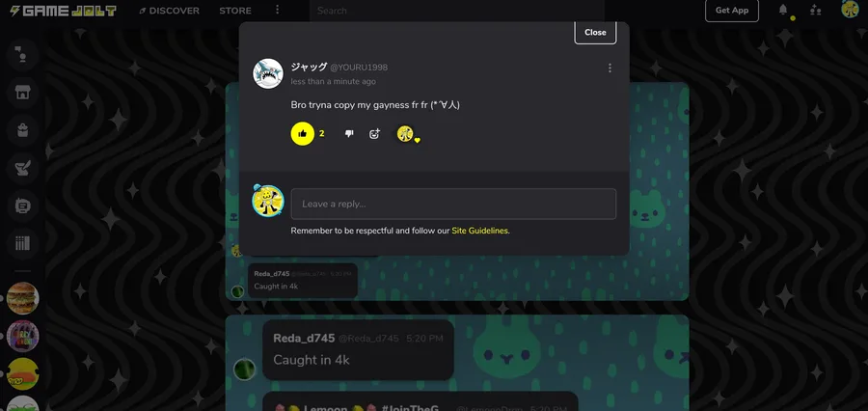Open the library shelves icon in sidebar

23,244
